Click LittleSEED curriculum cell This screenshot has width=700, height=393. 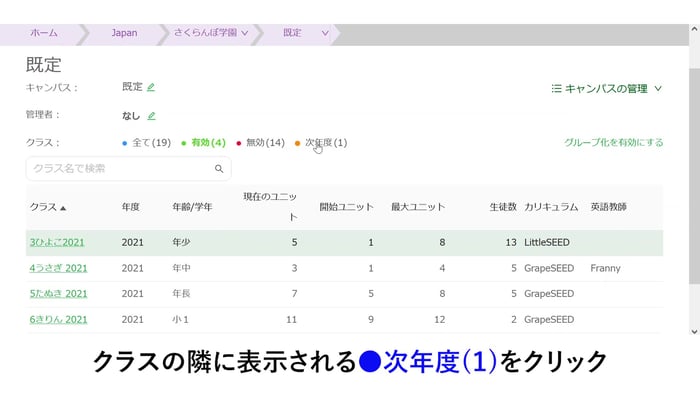pos(547,242)
